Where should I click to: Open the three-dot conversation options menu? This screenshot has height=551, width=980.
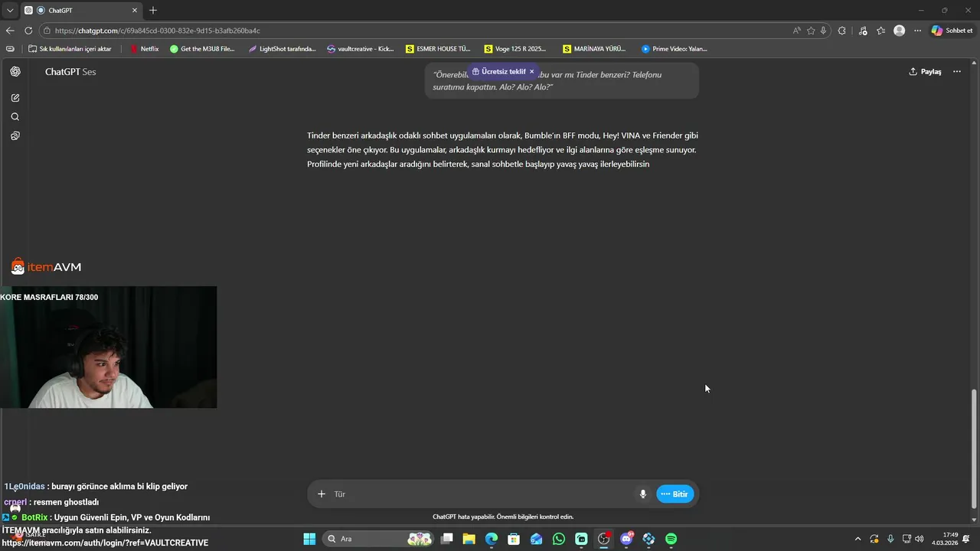point(957,71)
